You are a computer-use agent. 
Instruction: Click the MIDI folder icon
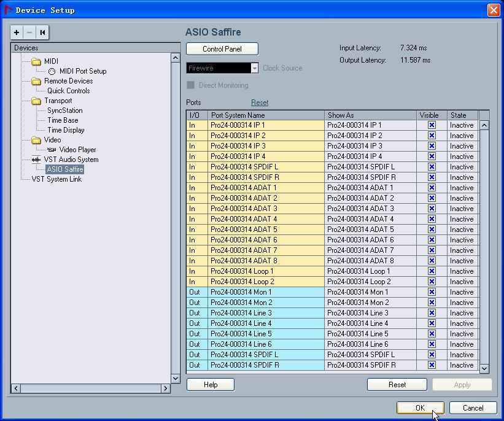pyautogui.click(x=36, y=61)
